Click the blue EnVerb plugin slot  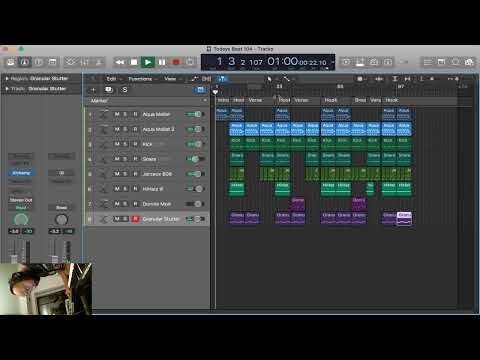pyautogui.click(x=21, y=173)
